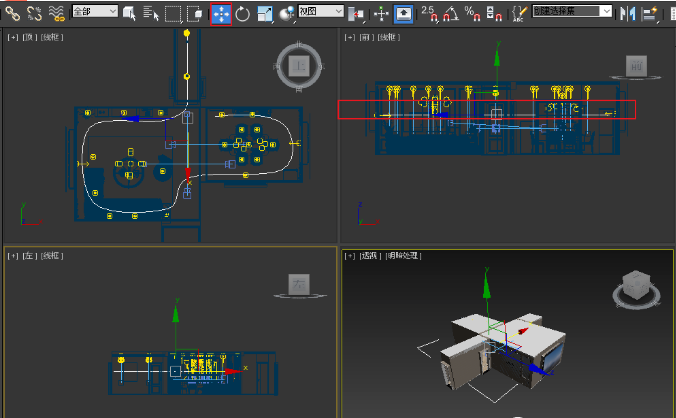Select the Bind to Space Warp tool
The height and width of the screenshot is (418, 676).
tap(57, 13)
